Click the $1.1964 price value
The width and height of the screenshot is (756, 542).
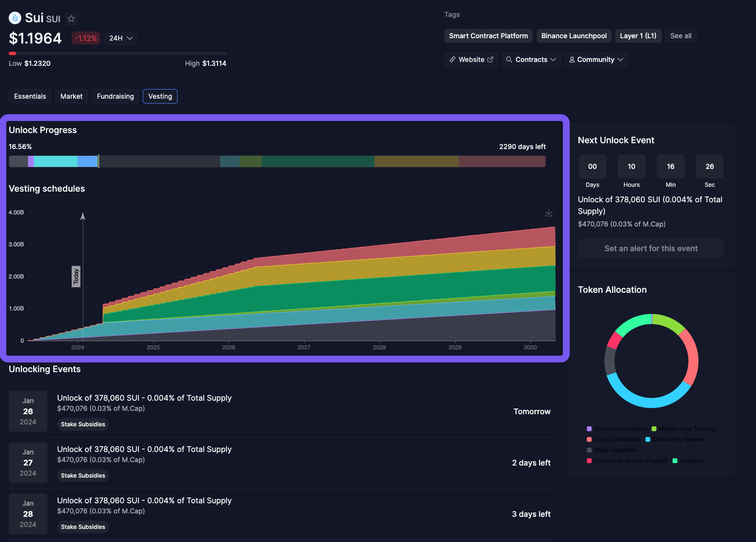pos(35,38)
